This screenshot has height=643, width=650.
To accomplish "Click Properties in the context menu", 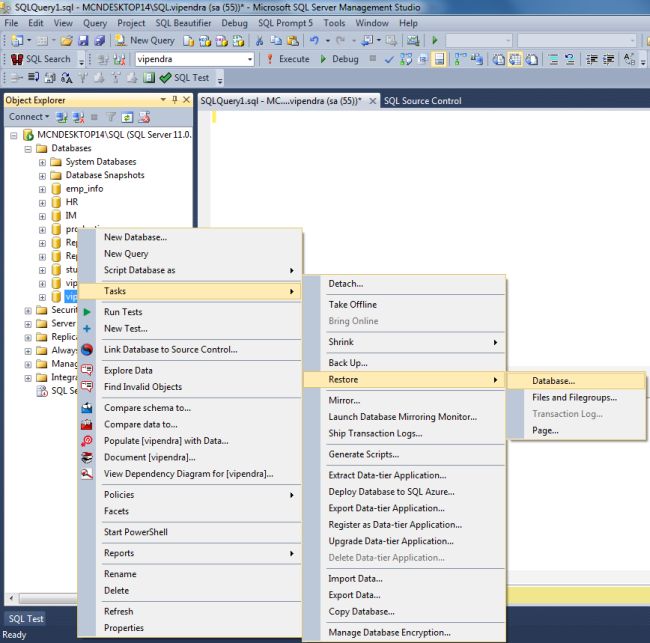I will (124, 628).
